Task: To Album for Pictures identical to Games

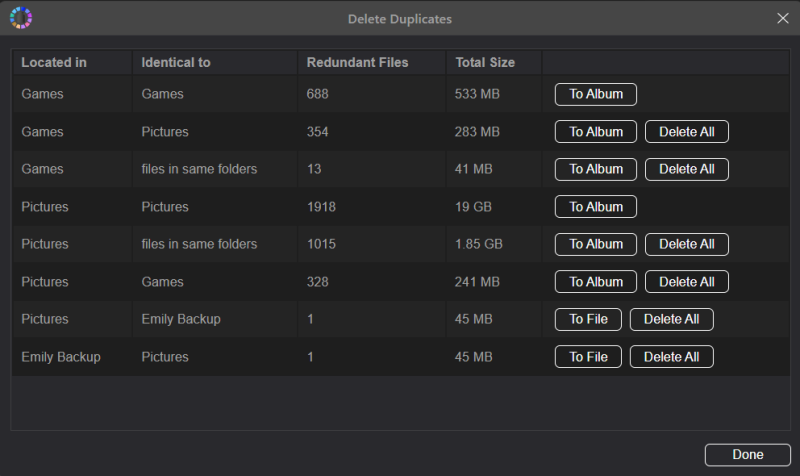Action: coord(595,282)
